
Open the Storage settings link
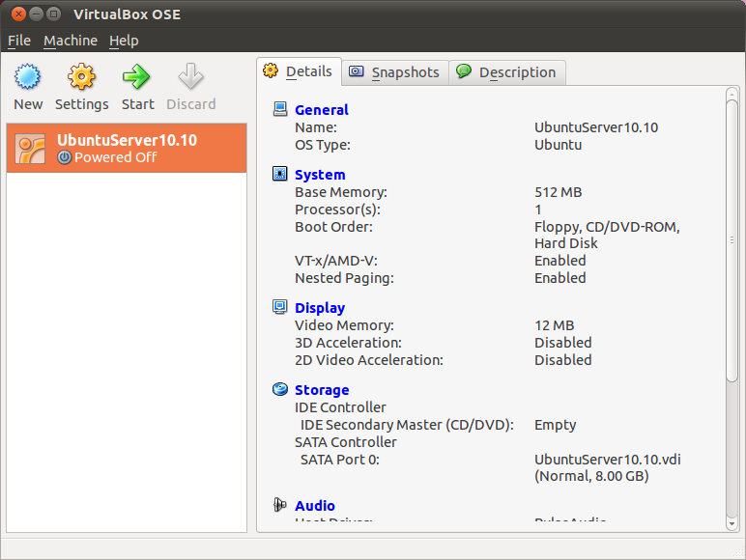click(322, 390)
